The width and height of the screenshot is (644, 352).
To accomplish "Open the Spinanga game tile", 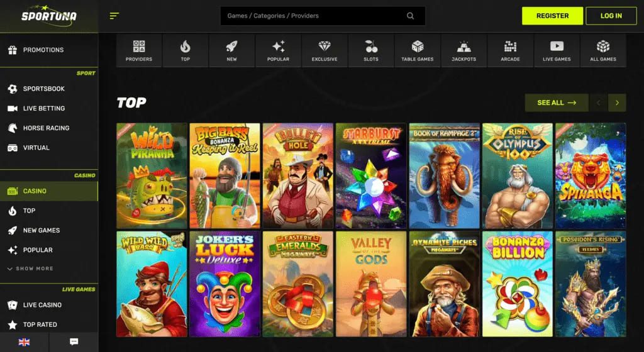I will tap(591, 175).
